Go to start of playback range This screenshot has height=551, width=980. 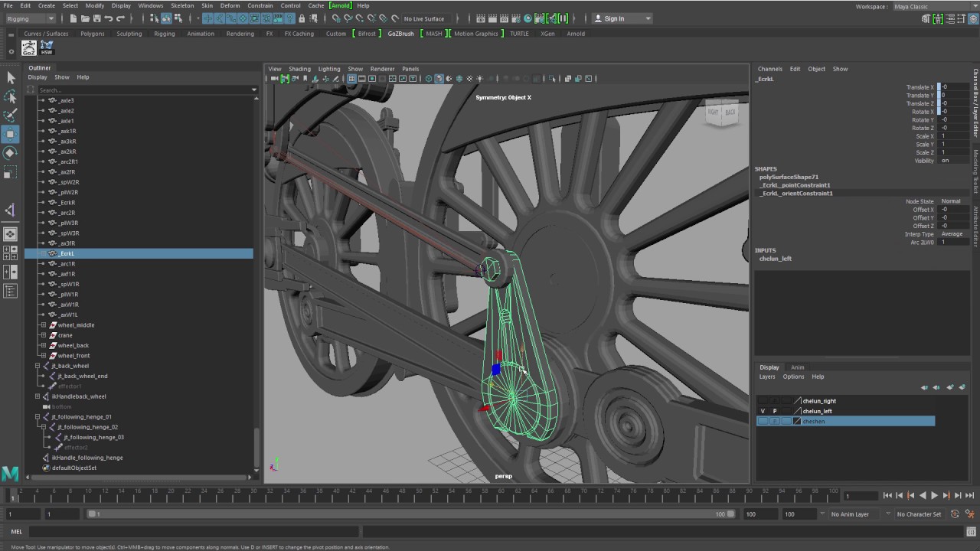pyautogui.click(x=887, y=496)
